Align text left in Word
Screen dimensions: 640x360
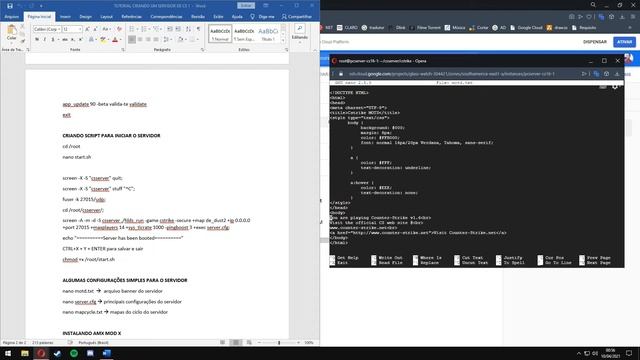pos(132,40)
